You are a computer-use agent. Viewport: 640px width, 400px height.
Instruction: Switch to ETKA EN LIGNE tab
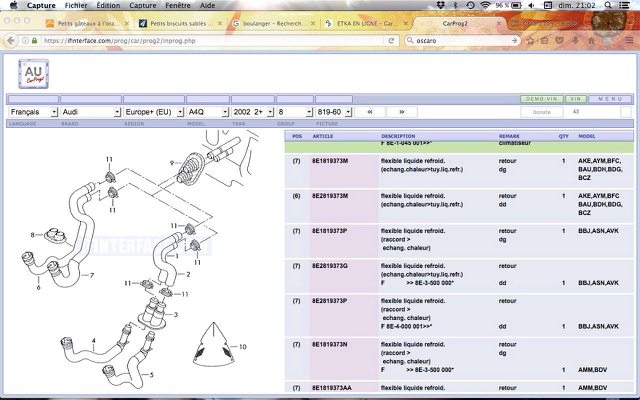point(367,24)
